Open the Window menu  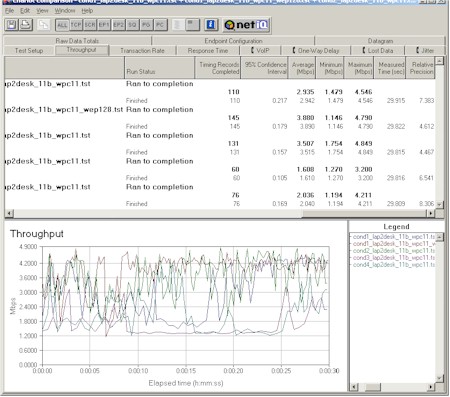[65, 11]
